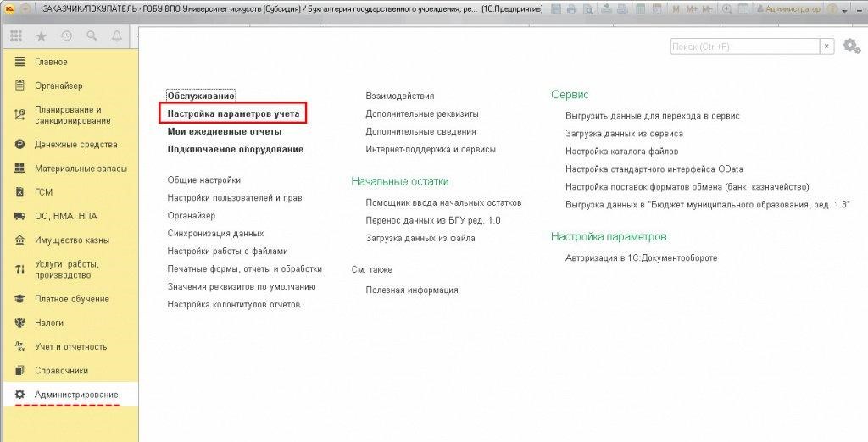
Task: Open the History clock icon
Action: 66,36
